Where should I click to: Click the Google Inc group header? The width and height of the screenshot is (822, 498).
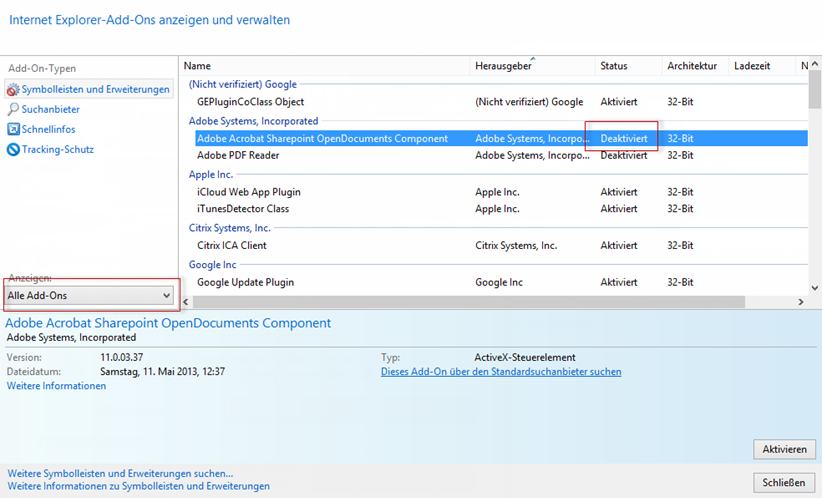click(212, 265)
